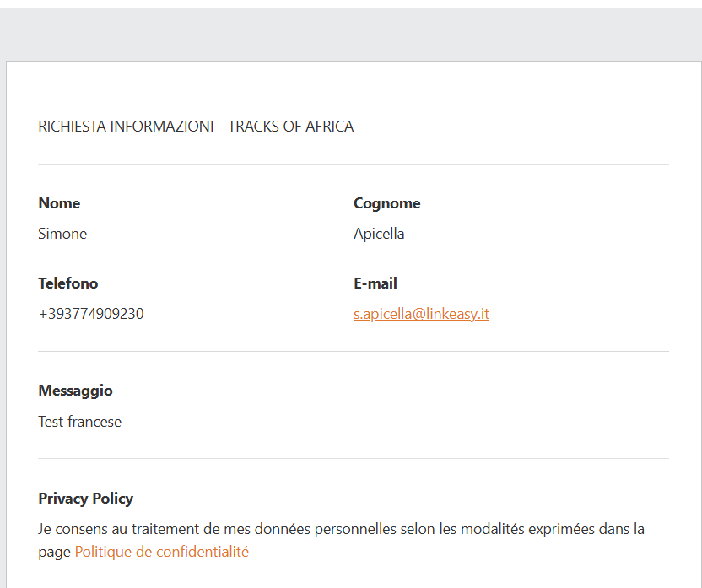
Task: Click the Richiesta Informazioni title text
Action: (x=126, y=127)
